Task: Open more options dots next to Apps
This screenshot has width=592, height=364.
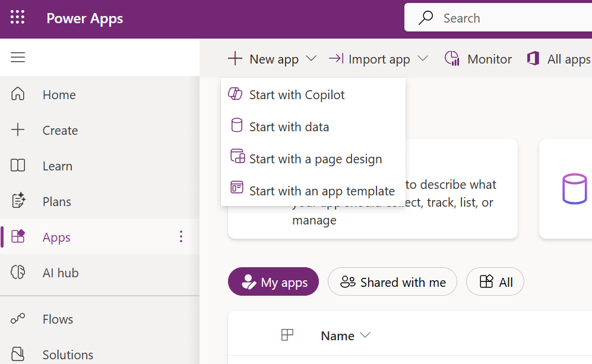Action: 181,236
